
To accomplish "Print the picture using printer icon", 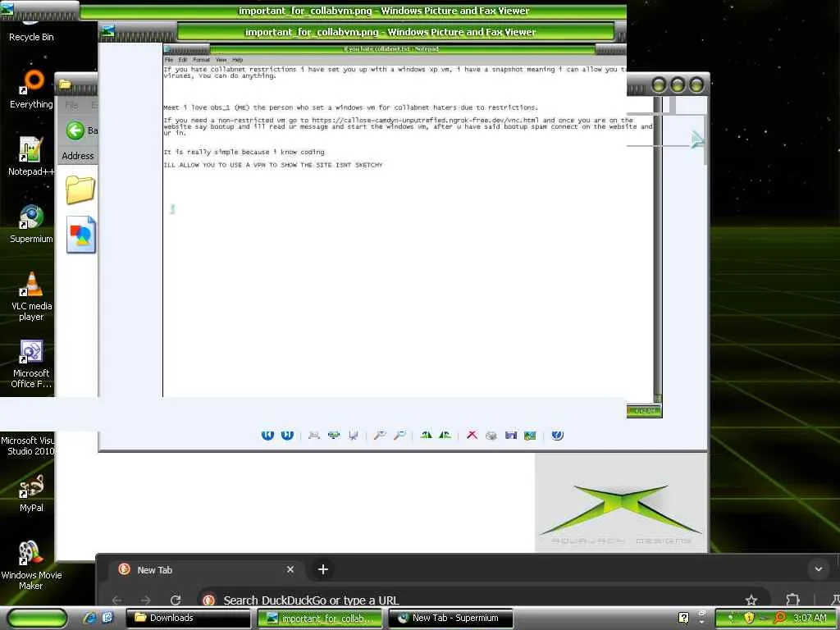I will coord(491,435).
